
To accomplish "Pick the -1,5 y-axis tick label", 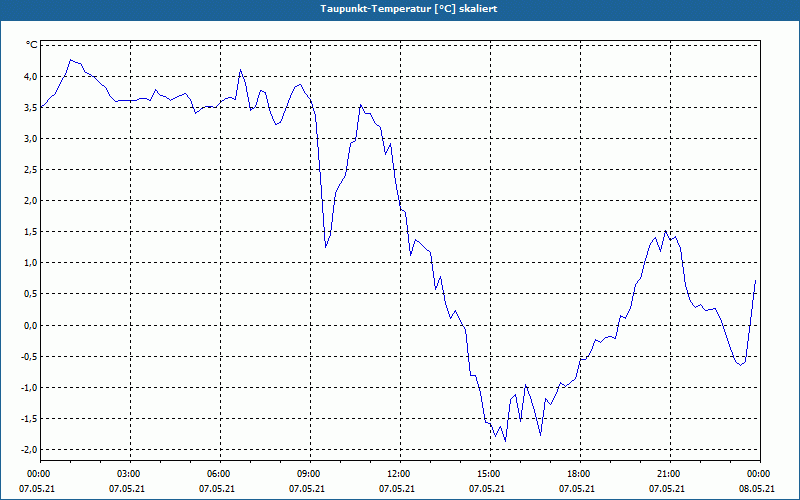I will [x=28, y=419].
